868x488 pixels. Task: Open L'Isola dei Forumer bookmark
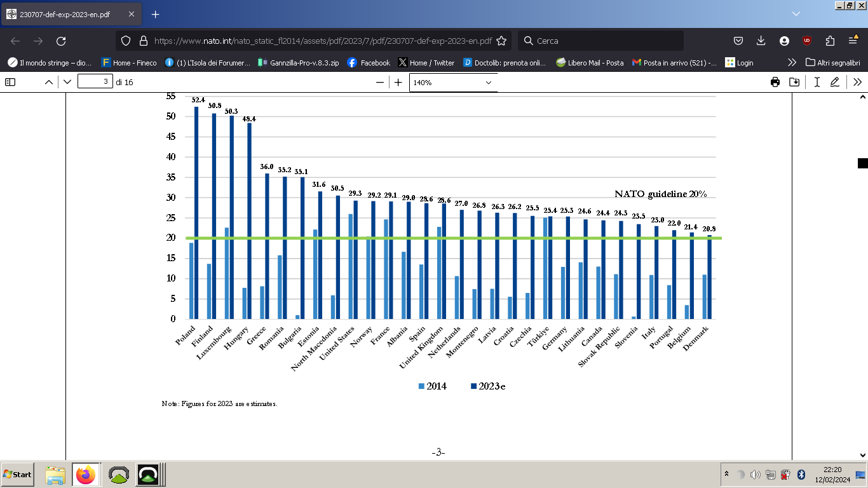pyautogui.click(x=208, y=63)
